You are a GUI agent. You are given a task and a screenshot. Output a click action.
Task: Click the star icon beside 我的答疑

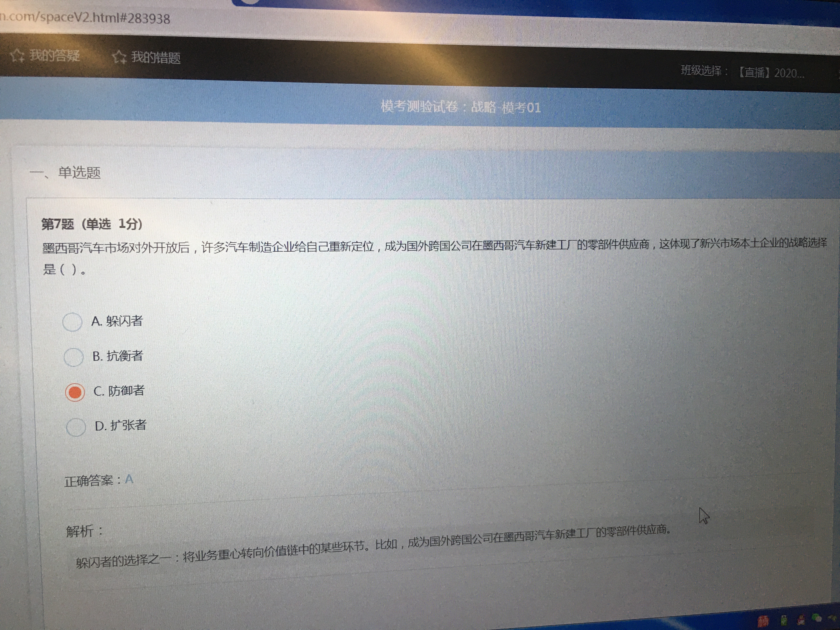point(17,56)
